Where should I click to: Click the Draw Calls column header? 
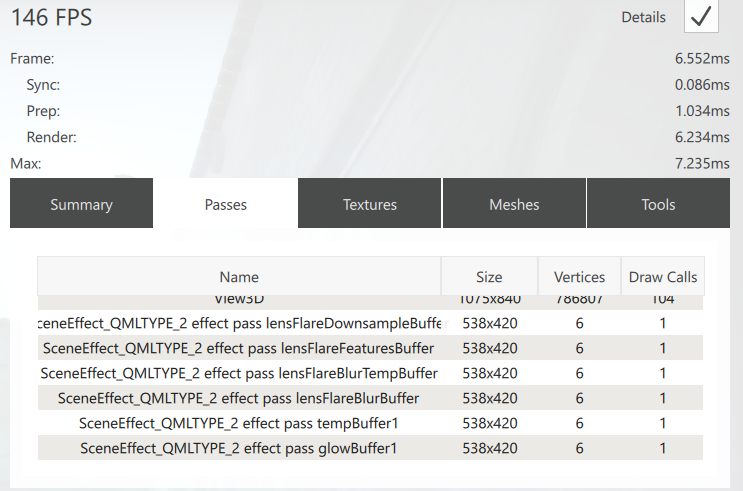(662, 277)
